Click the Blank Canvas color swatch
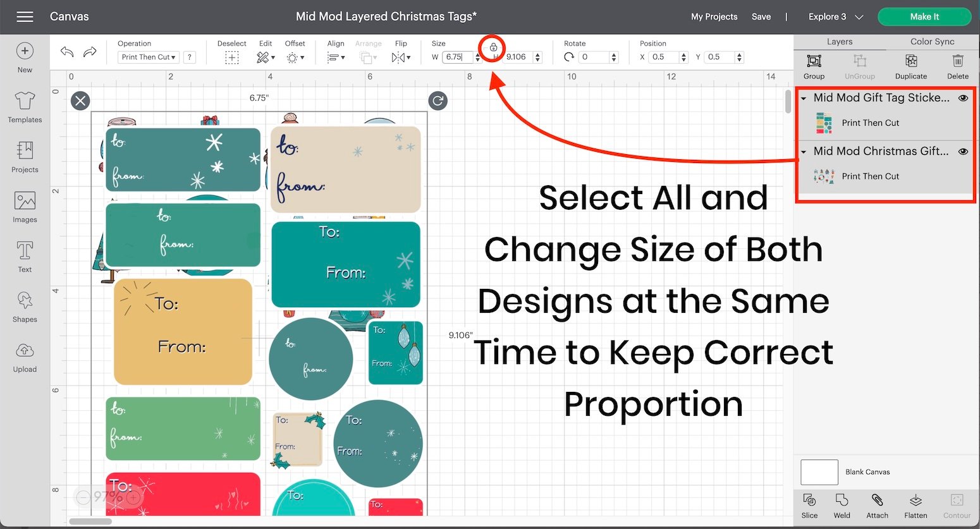The height and width of the screenshot is (529, 980). (819, 472)
